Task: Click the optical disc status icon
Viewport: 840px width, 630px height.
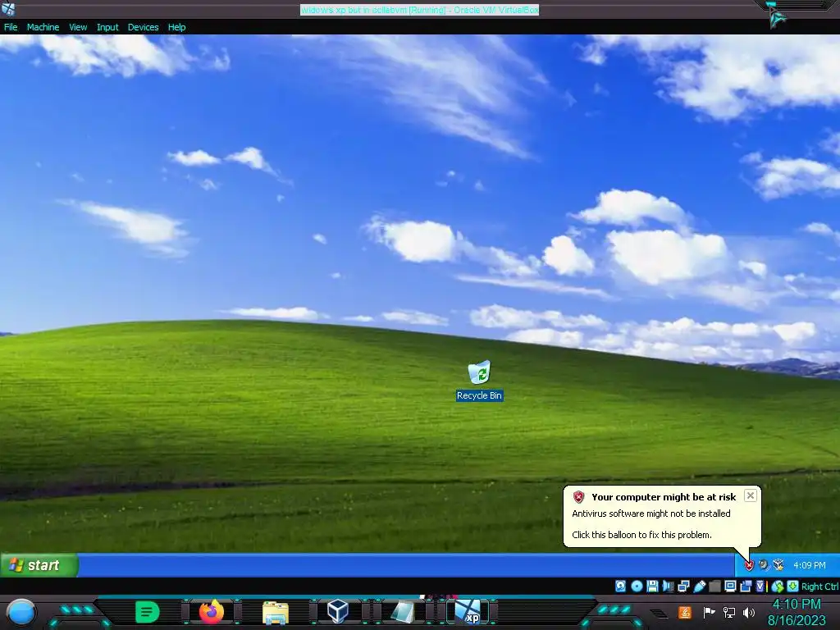Action: point(637,586)
